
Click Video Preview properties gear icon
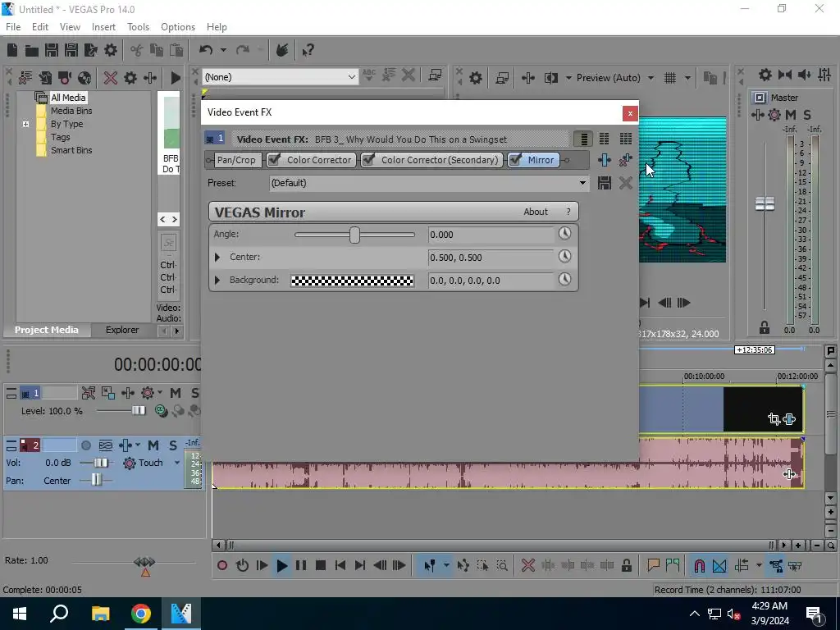(x=476, y=78)
